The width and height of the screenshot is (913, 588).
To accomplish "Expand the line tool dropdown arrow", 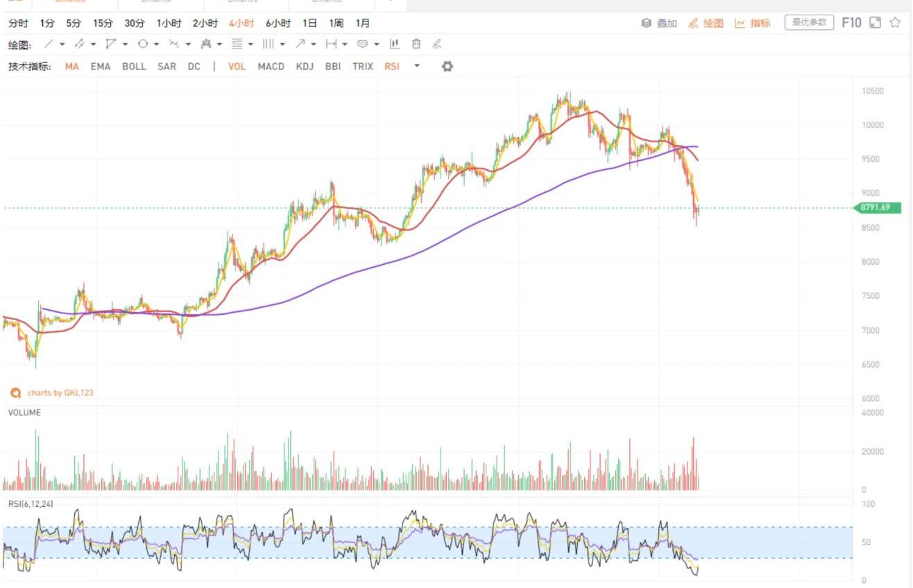I will point(62,44).
